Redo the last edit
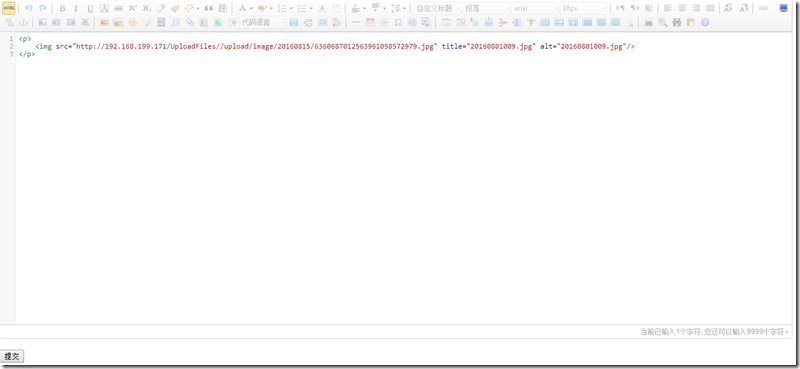 point(43,8)
